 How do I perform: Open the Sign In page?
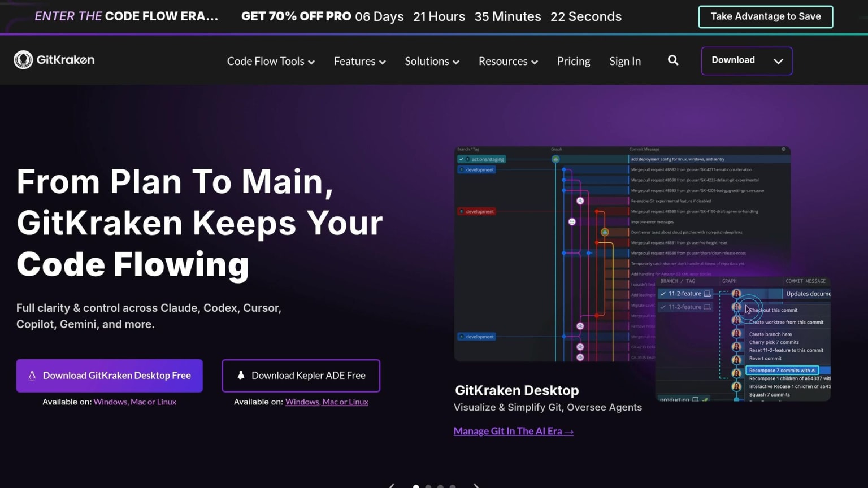[x=625, y=61]
